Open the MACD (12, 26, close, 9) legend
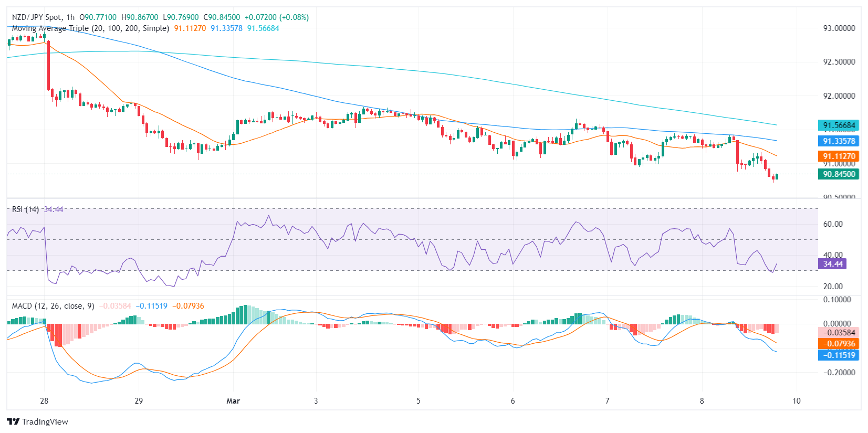 53,306
